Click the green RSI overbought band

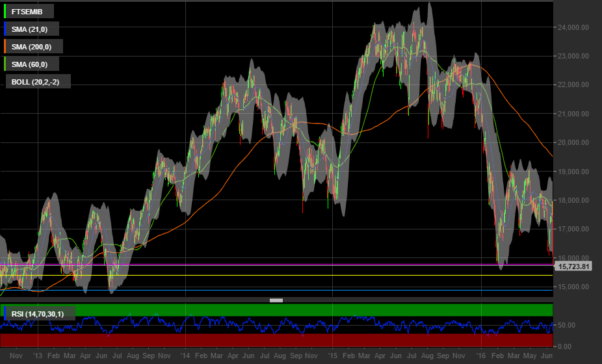276,309
